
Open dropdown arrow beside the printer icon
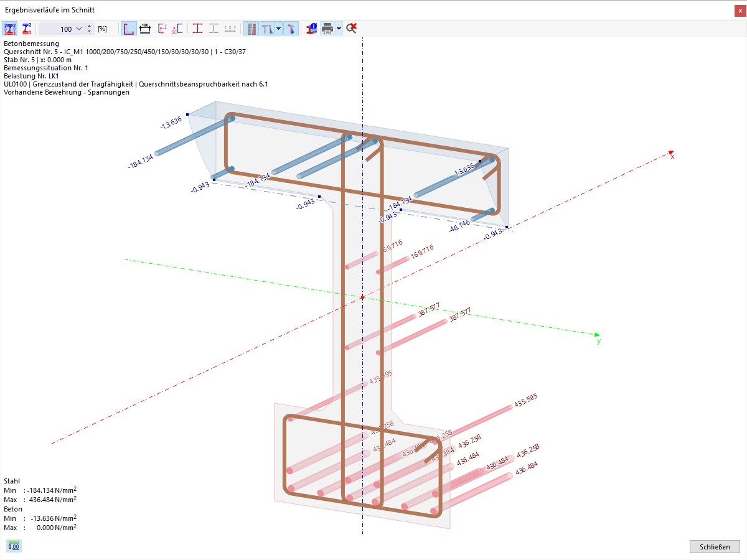click(339, 29)
